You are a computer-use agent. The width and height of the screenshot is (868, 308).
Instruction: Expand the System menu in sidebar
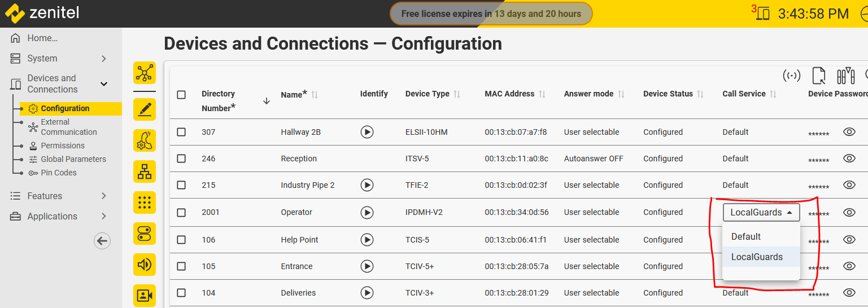point(103,59)
